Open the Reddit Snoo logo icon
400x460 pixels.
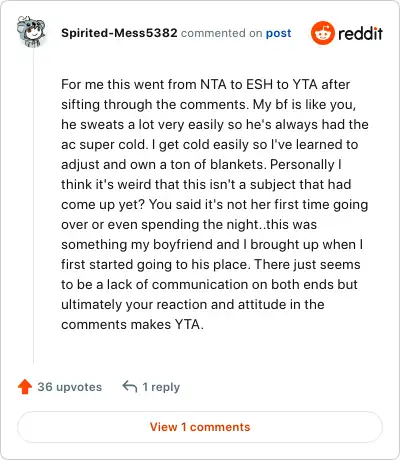click(322, 33)
